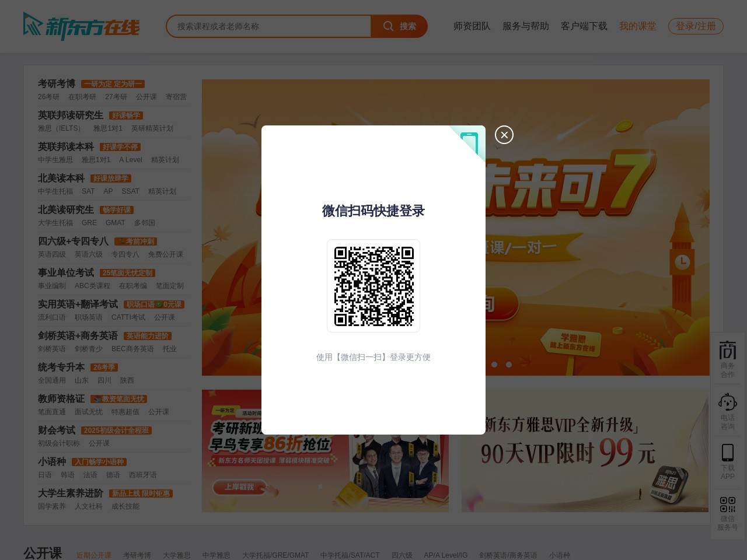Select 26考研 sub-link
The height and width of the screenshot is (560, 747).
point(48,97)
